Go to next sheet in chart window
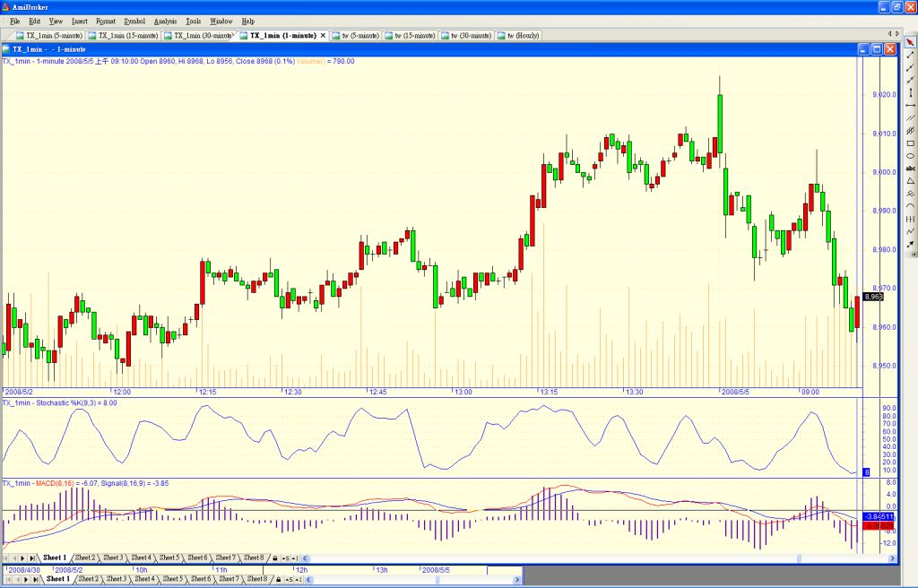The width and height of the screenshot is (918, 588). (x=22, y=558)
